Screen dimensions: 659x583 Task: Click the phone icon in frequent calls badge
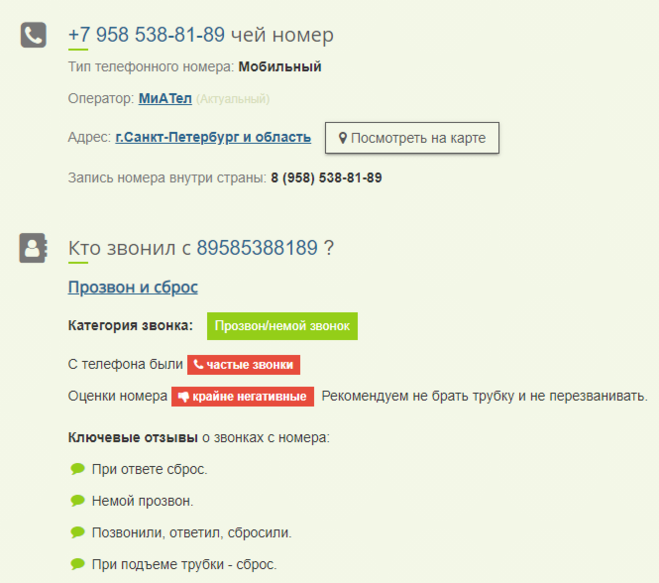coord(198,365)
